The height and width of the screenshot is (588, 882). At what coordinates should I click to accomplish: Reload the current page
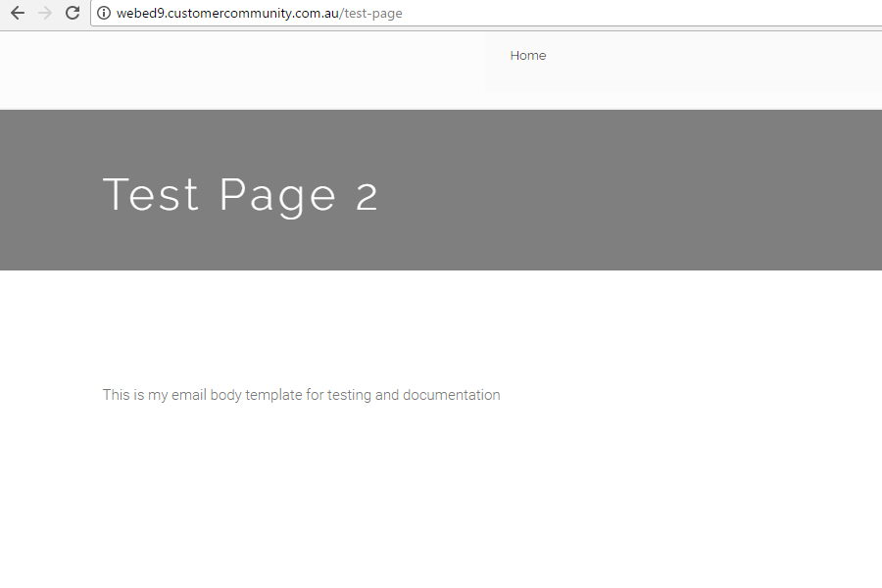(x=72, y=13)
